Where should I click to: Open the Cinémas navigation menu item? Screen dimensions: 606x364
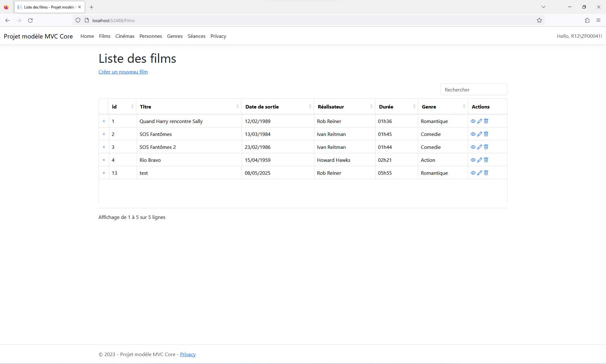[125, 36]
